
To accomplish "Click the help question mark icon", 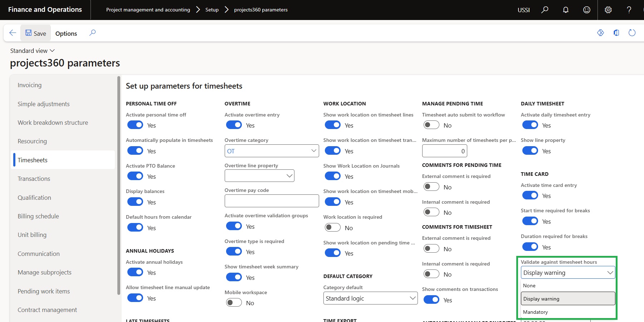I will pyautogui.click(x=629, y=10).
